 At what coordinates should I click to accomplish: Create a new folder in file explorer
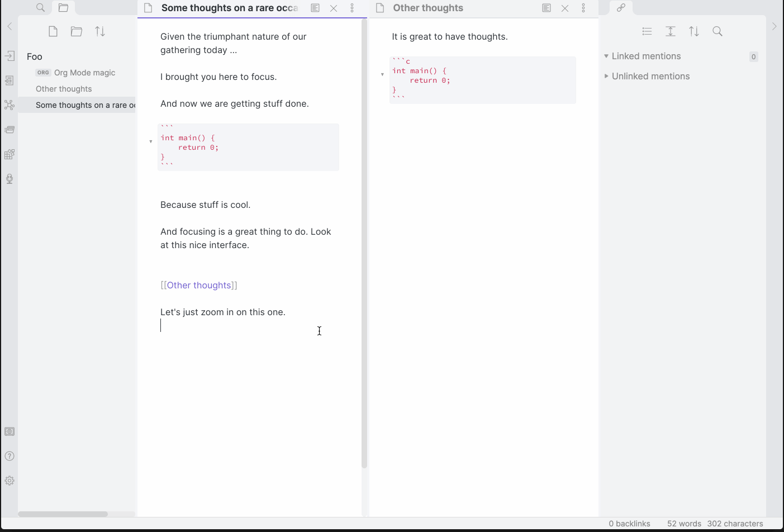click(77, 31)
